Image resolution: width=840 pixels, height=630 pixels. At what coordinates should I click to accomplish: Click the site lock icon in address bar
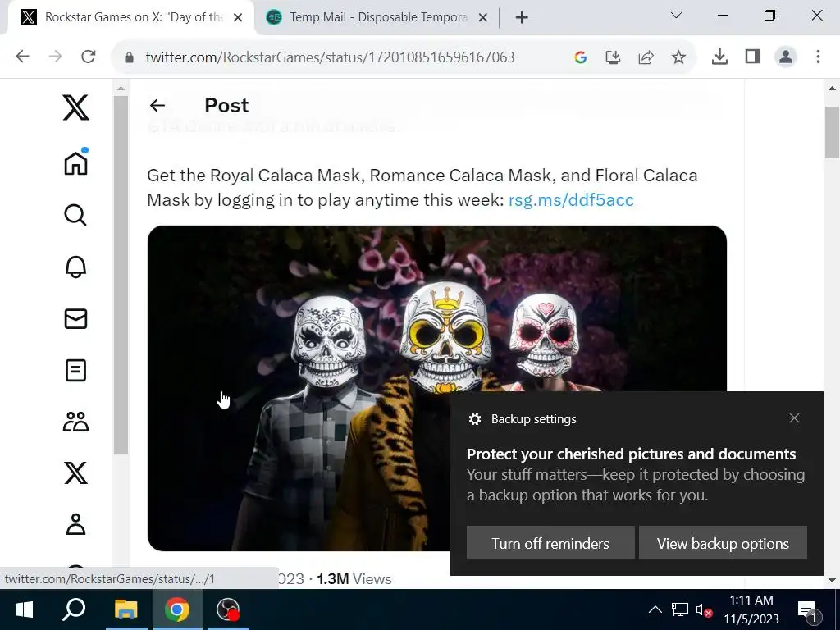pos(129,57)
